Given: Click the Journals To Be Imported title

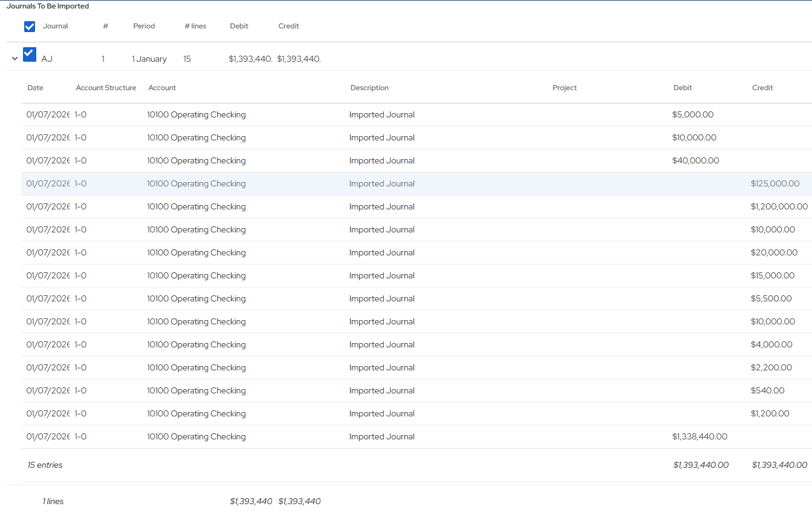Looking at the screenshot, I should coord(48,5).
